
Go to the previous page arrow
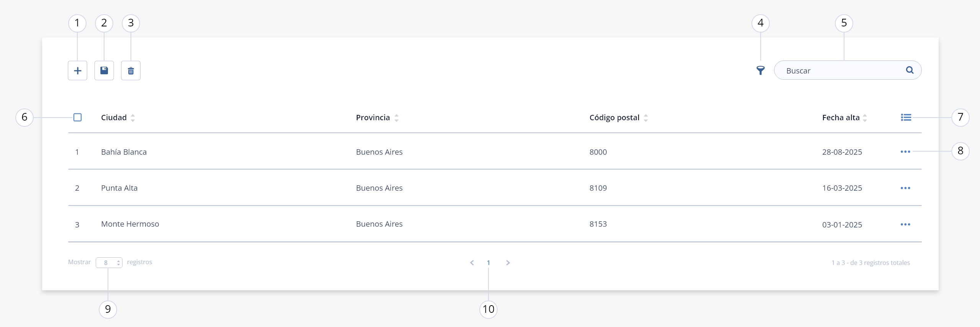pos(472,263)
